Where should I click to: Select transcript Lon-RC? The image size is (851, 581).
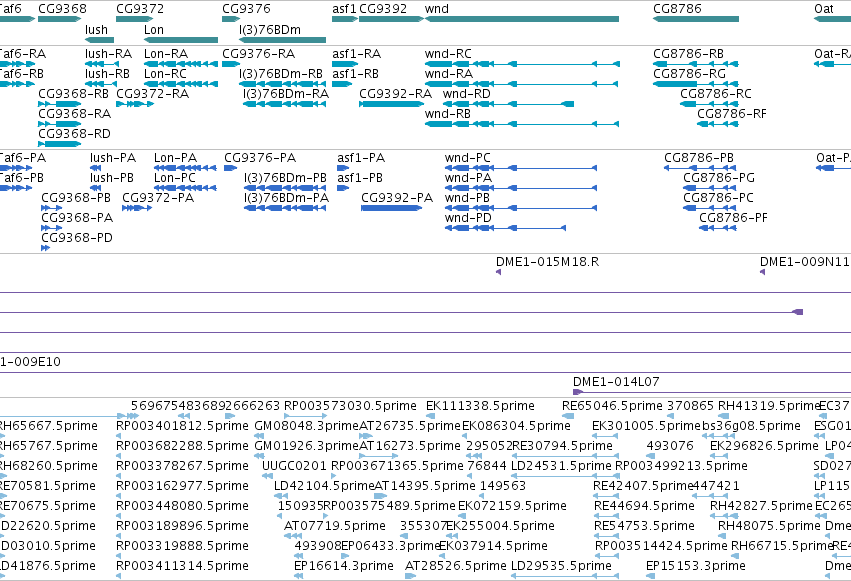(x=181, y=84)
